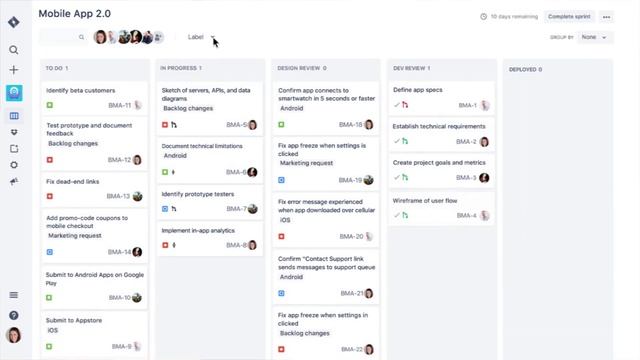Click the red issue type icon on BMA-12
The height and width of the screenshot is (360, 640).
click(x=50, y=160)
